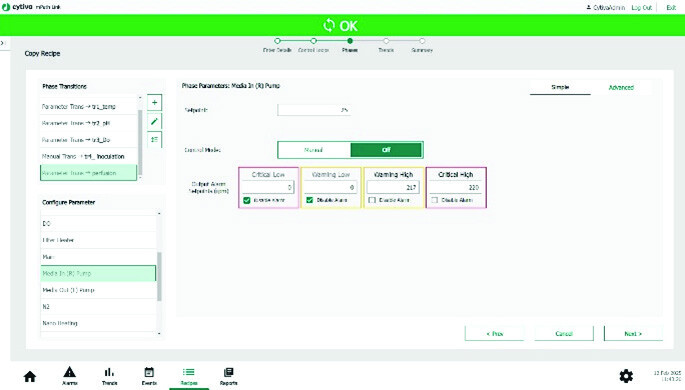Click the Log Out link
Image resolution: width=685 pixels, height=390 pixels.
click(642, 7)
